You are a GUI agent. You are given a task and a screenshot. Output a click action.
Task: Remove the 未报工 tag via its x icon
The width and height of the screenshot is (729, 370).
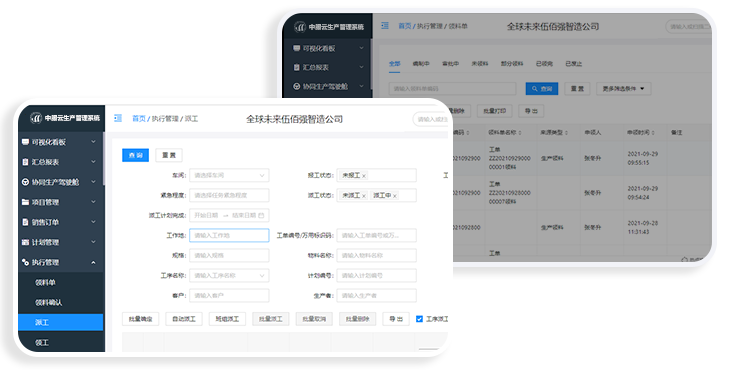(x=364, y=176)
